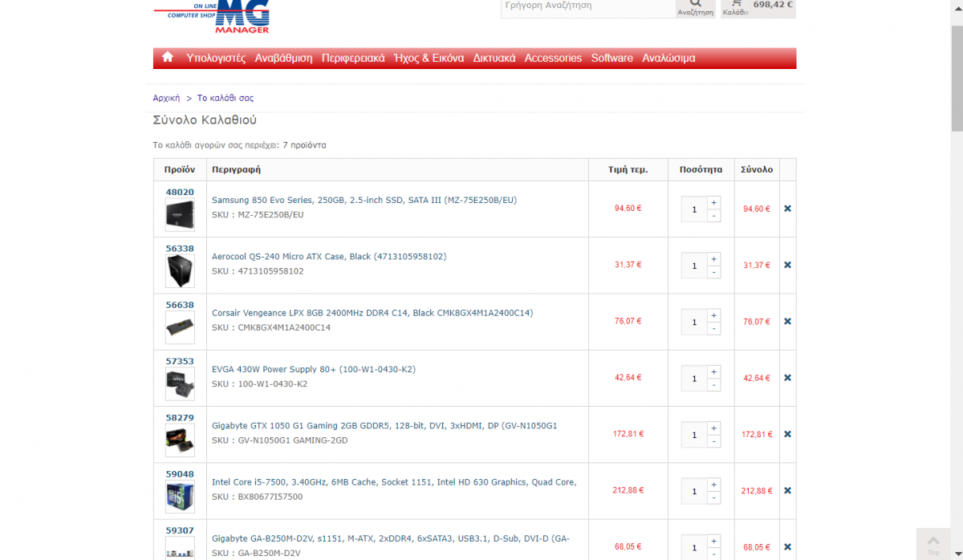Click product code 59048
This screenshot has width=963, height=560.
pyautogui.click(x=180, y=474)
